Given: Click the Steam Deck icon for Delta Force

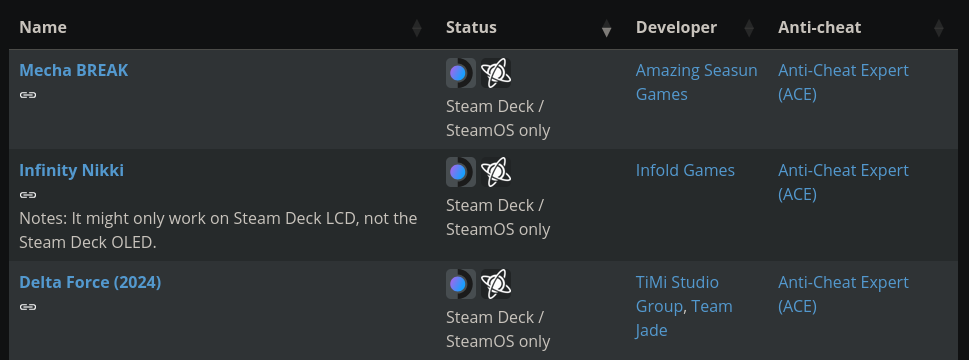Looking at the screenshot, I should (x=461, y=284).
